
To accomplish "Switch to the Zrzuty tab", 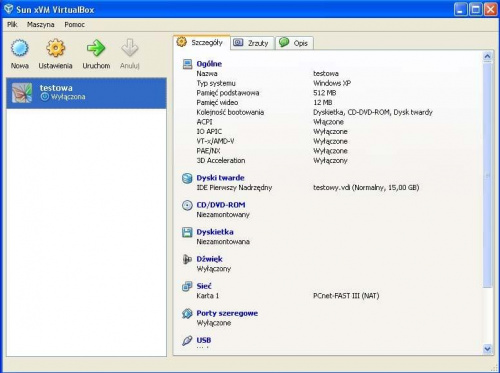I will click(253, 43).
